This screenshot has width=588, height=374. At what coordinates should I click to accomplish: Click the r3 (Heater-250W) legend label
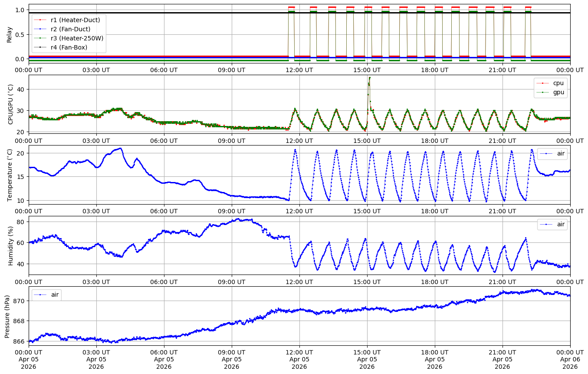click(77, 38)
